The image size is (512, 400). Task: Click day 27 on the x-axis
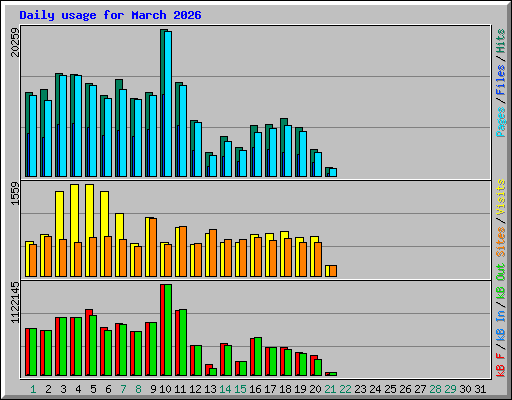point(420,389)
